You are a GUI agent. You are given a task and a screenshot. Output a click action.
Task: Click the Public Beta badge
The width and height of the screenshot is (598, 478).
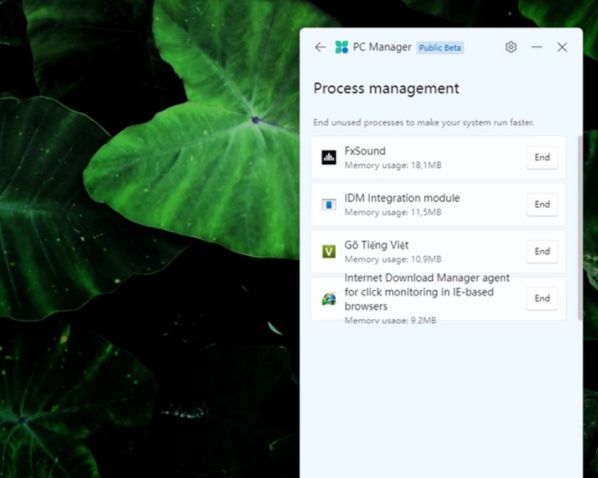click(x=440, y=48)
